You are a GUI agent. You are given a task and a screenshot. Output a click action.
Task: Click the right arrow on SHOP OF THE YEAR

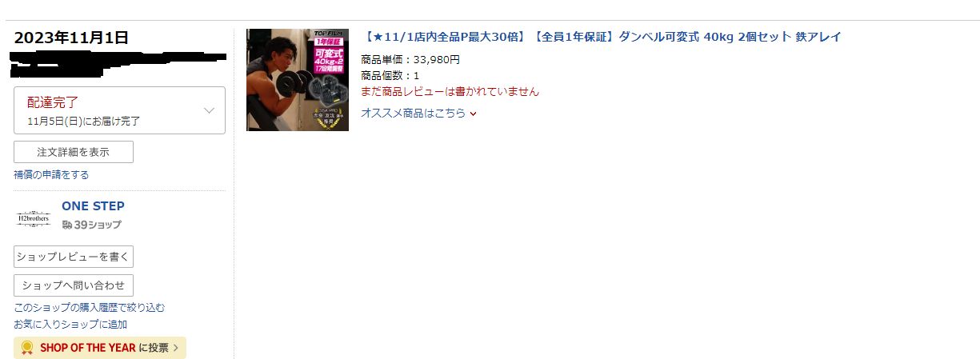[175, 348]
